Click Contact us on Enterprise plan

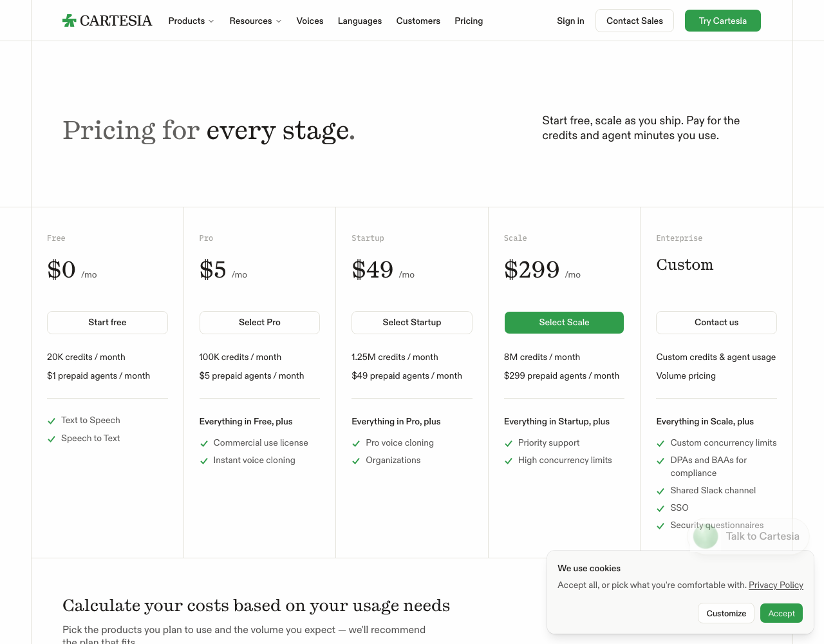pyautogui.click(x=716, y=322)
